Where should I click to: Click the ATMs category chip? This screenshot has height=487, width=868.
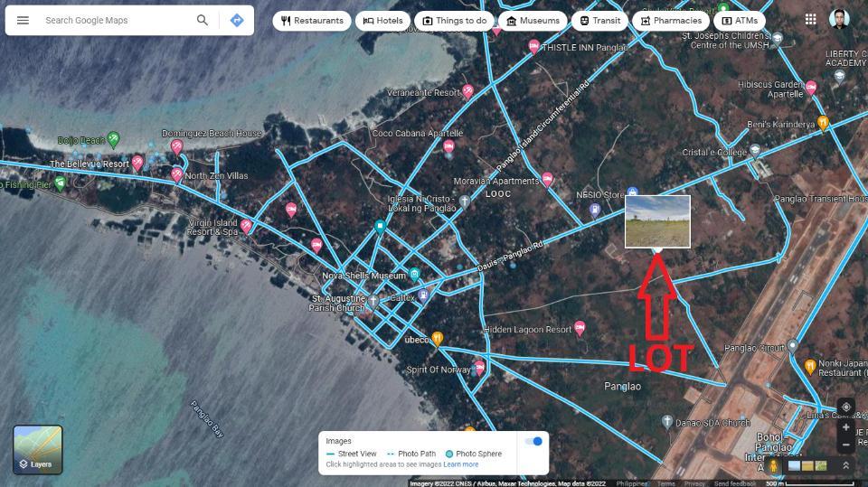point(739,20)
